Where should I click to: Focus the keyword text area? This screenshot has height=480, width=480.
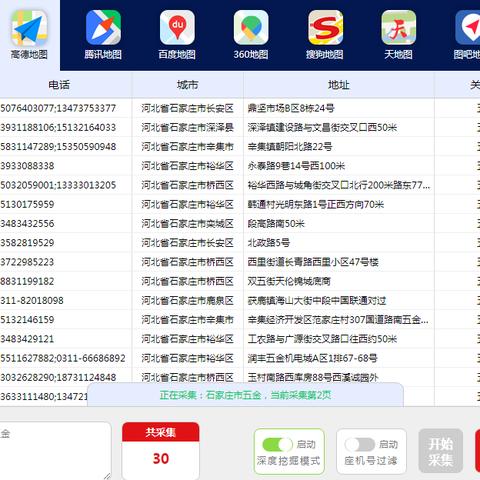click(x=55, y=450)
